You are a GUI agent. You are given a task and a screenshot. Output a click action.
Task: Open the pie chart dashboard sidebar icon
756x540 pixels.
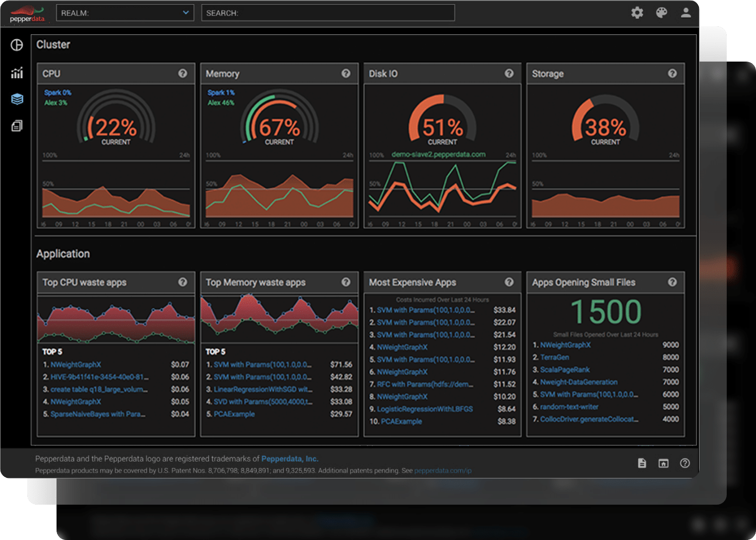(x=17, y=45)
